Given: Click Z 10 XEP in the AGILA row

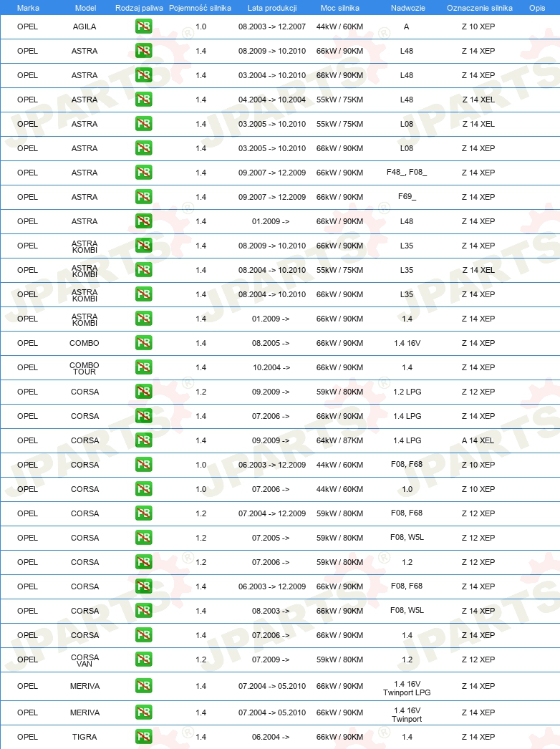Looking at the screenshot, I should [x=478, y=26].
